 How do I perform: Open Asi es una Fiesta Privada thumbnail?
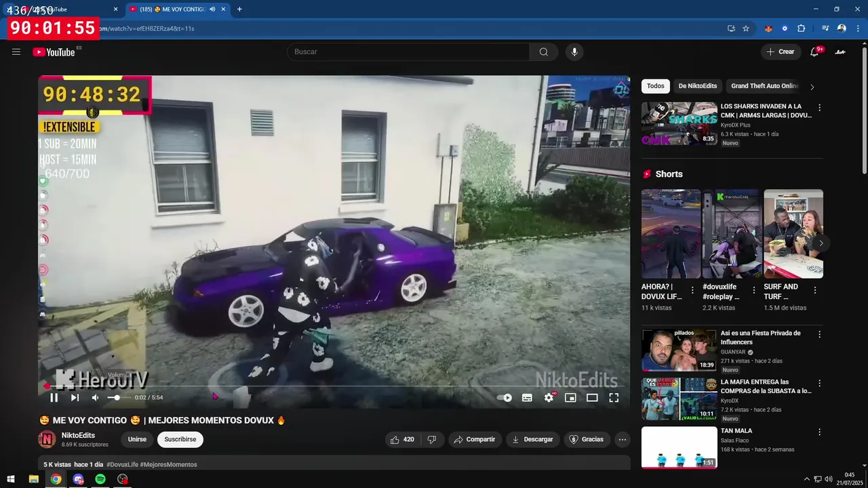(679, 350)
